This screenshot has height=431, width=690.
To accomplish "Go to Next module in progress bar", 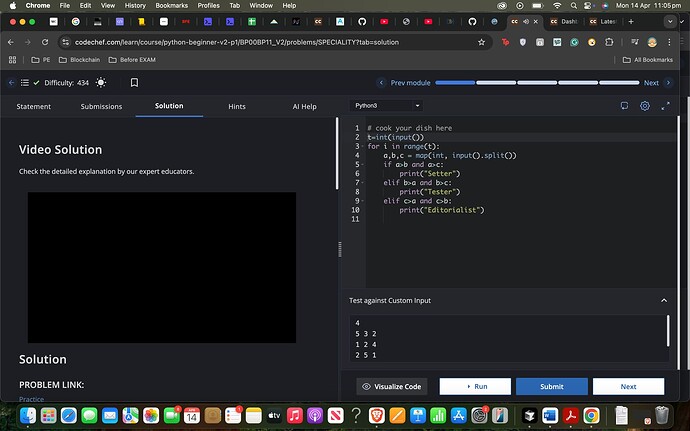I will [x=658, y=83].
